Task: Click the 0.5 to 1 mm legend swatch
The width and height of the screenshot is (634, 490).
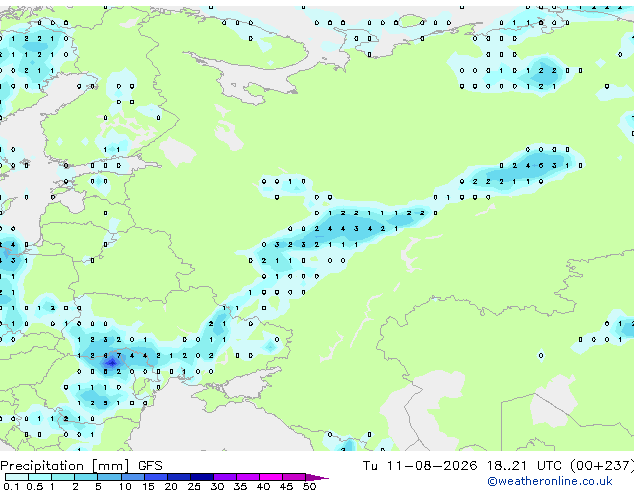Action: 40,477
